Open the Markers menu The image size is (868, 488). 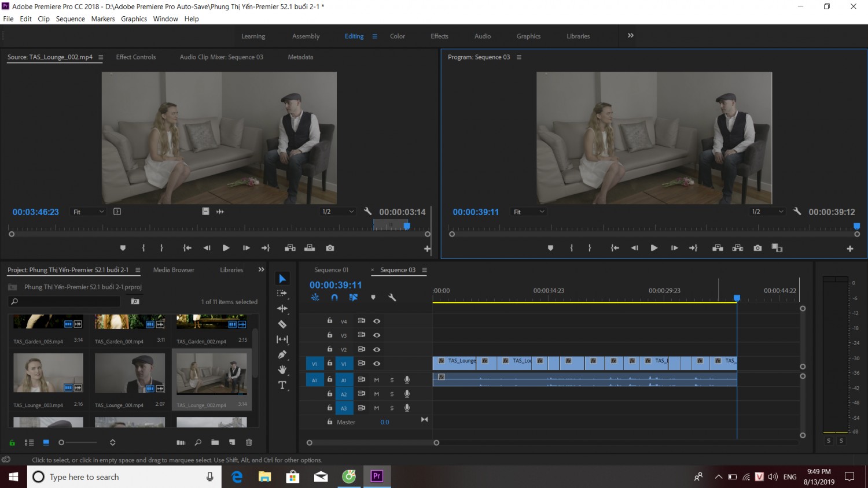click(103, 19)
